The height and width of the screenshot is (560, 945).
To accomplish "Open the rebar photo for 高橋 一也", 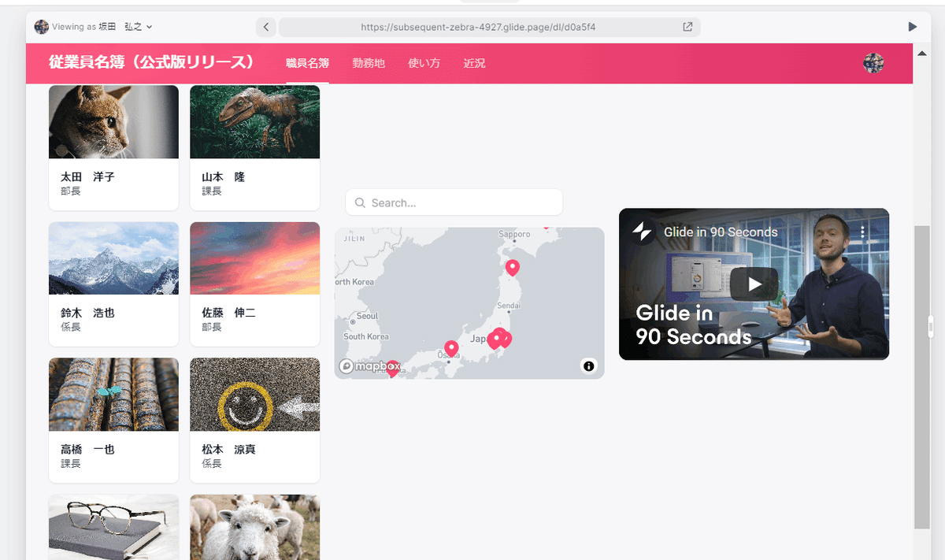I will [113, 395].
